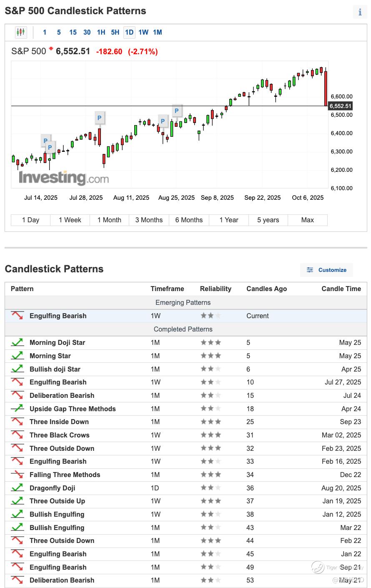Click the Customize sliders icon

click(310, 270)
